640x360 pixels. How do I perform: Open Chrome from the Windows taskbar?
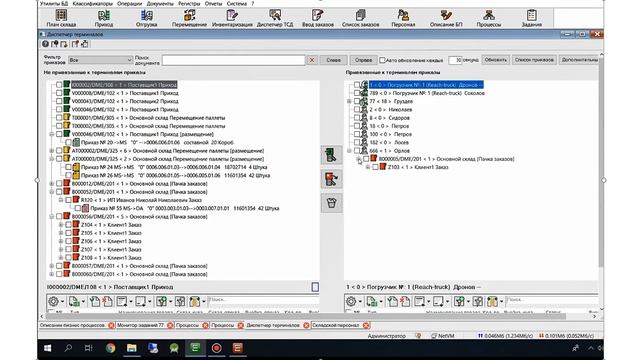(x=110, y=348)
